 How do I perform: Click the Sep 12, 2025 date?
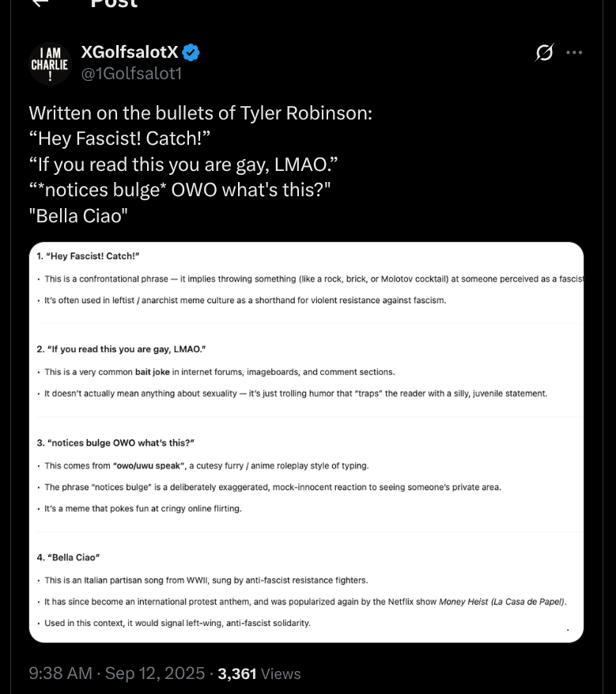[155, 673]
